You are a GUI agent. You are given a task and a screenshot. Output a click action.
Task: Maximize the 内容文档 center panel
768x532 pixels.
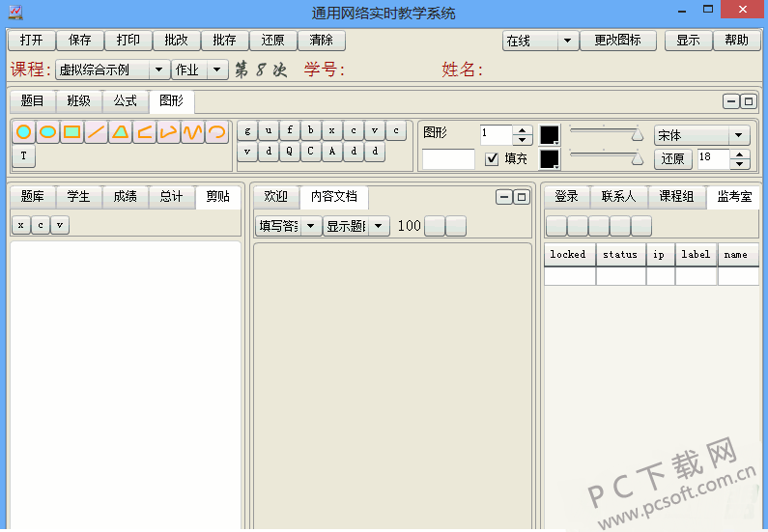pyautogui.click(x=522, y=197)
